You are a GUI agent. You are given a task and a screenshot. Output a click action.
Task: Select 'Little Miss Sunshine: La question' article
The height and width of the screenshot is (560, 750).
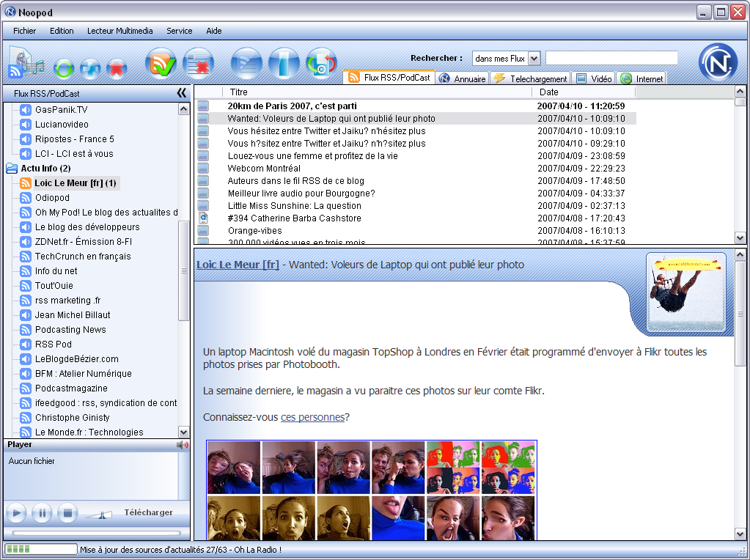tap(416, 206)
